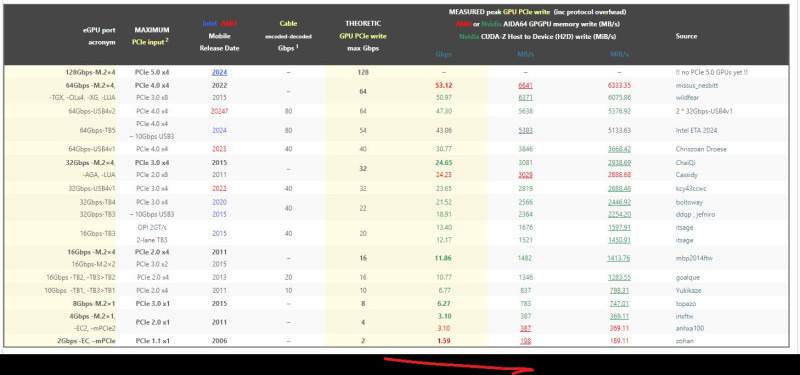Select the 53.12 Gbps measured value
This screenshot has width=800, height=375.
pyautogui.click(x=443, y=86)
